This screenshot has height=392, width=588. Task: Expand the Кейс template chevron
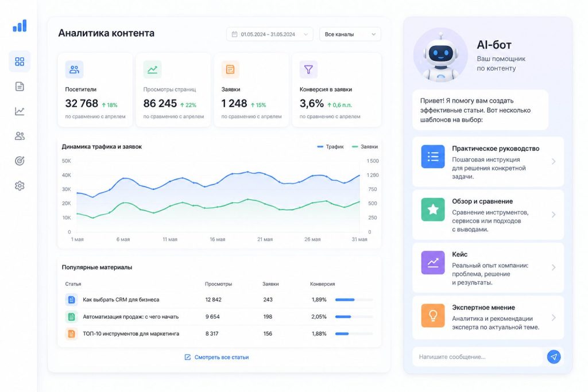[x=554, y=267]
